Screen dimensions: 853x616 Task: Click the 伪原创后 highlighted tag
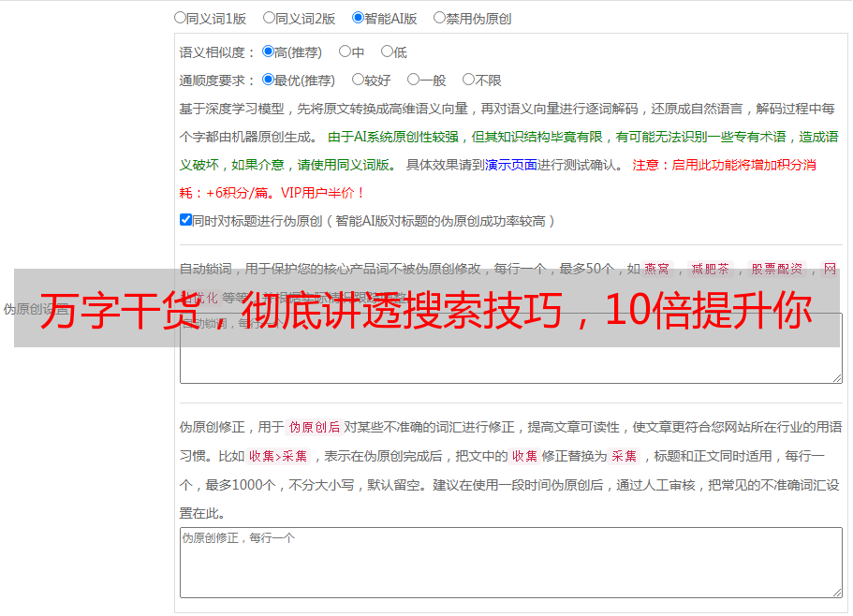(x=315, y=427)
